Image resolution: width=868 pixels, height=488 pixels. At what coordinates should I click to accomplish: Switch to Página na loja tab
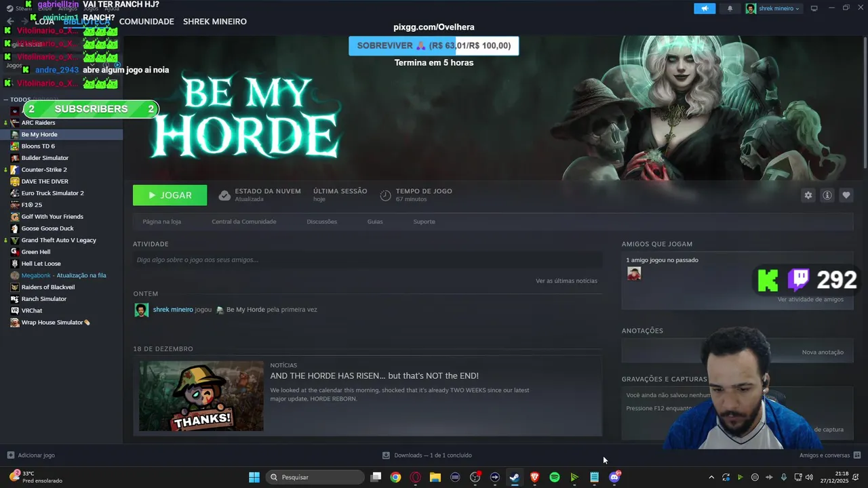[x=161, y=222]
